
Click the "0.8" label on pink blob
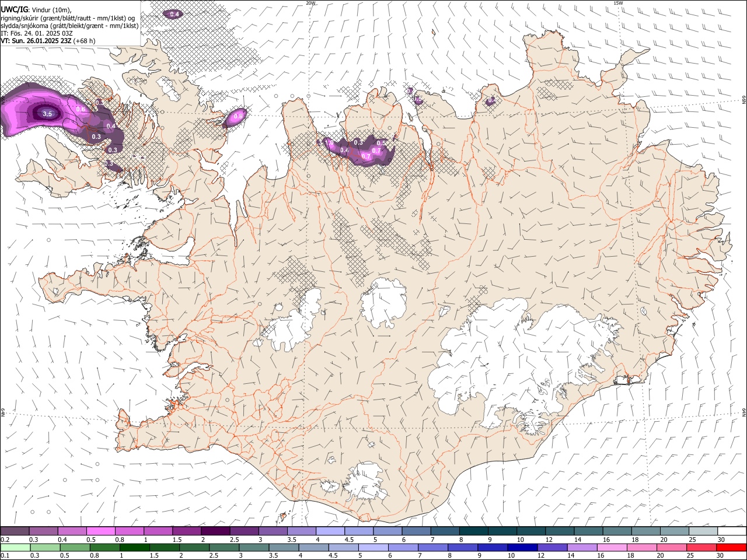pos(238,116)
